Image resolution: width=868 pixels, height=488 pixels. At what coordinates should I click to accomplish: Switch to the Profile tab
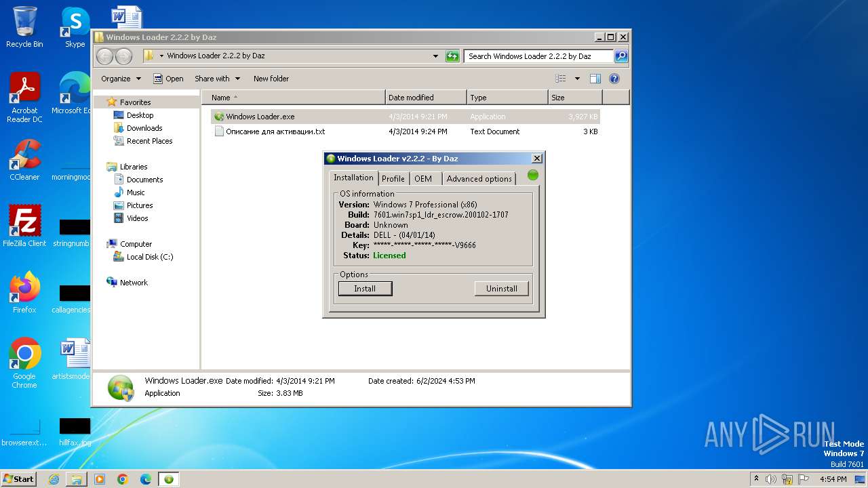point(393,179)
